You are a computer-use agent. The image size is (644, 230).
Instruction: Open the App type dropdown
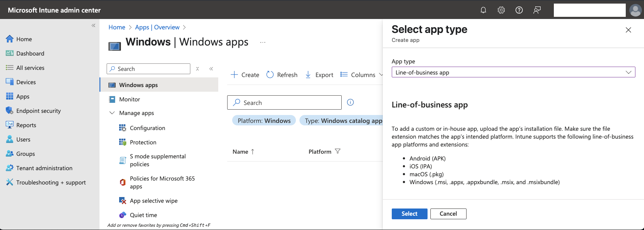point(513,72)
